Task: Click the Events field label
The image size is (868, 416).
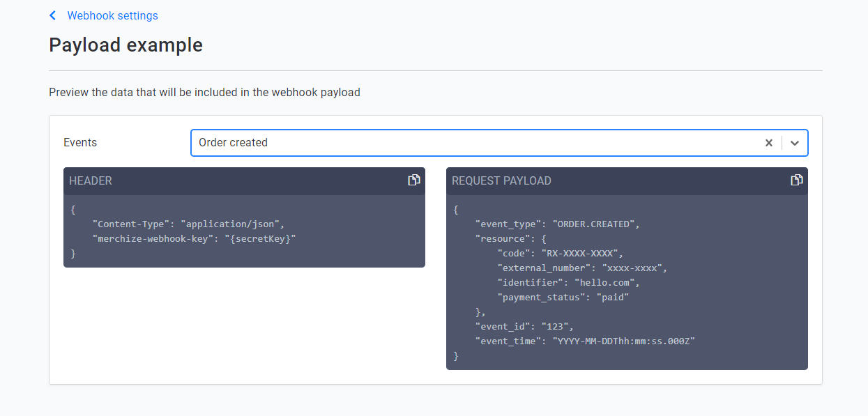Action: (x=80, y=143)
